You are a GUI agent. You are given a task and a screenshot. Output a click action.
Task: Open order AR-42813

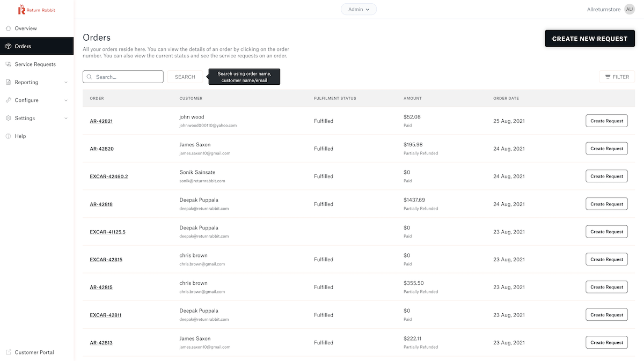(x=101, y=343)
